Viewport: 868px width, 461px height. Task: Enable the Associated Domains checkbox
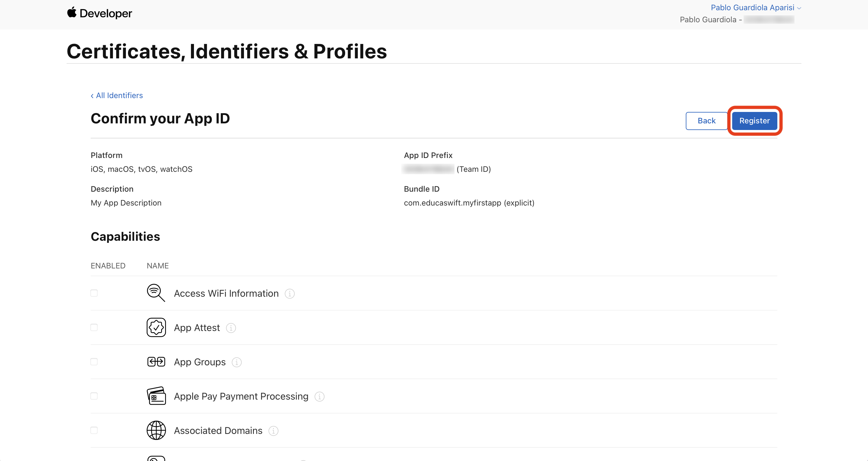[94, 430]
